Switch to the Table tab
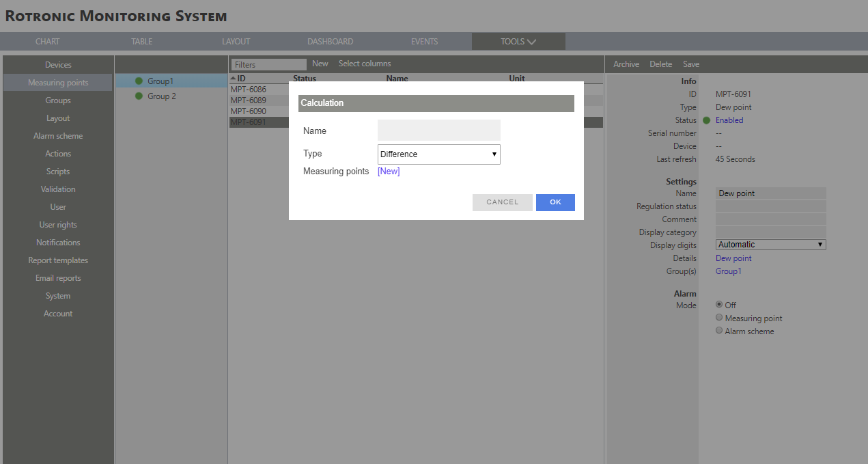The image size is (868, 464). click(141, 42)
